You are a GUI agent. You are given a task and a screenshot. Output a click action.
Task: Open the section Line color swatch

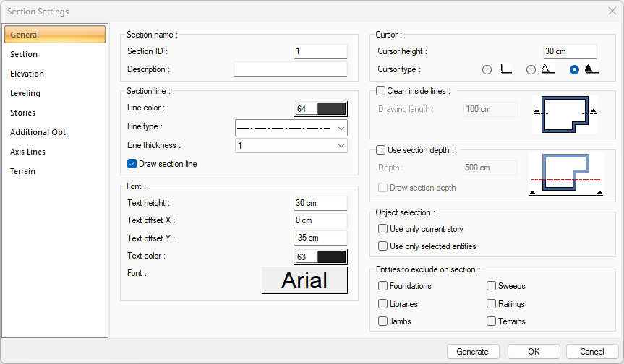(x=322, y=109)
